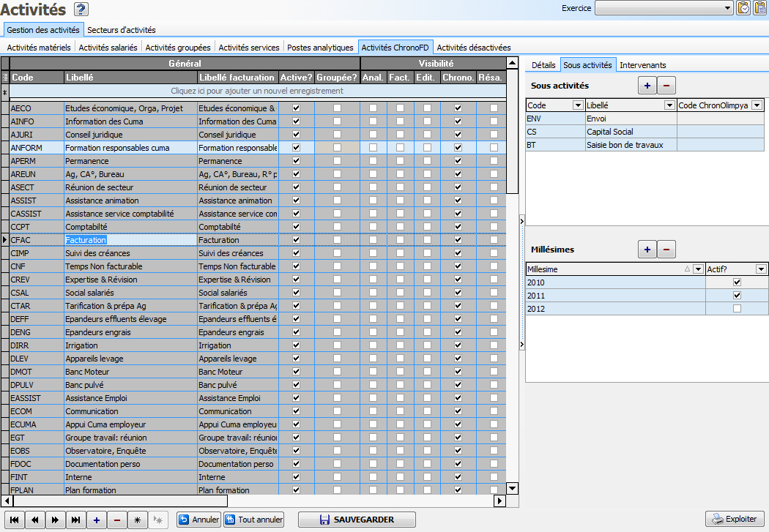Check Actif for millésime 2012
The image size is (769, 532).
(x=737, y=309)
